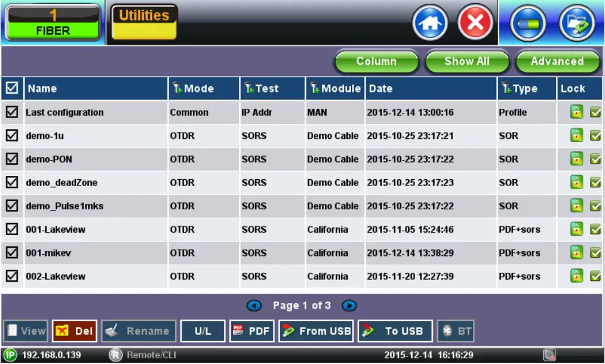The image size is (605, 364).
Task: Uncheck the 001-mikev checkbox
Action: coord(12,253)
